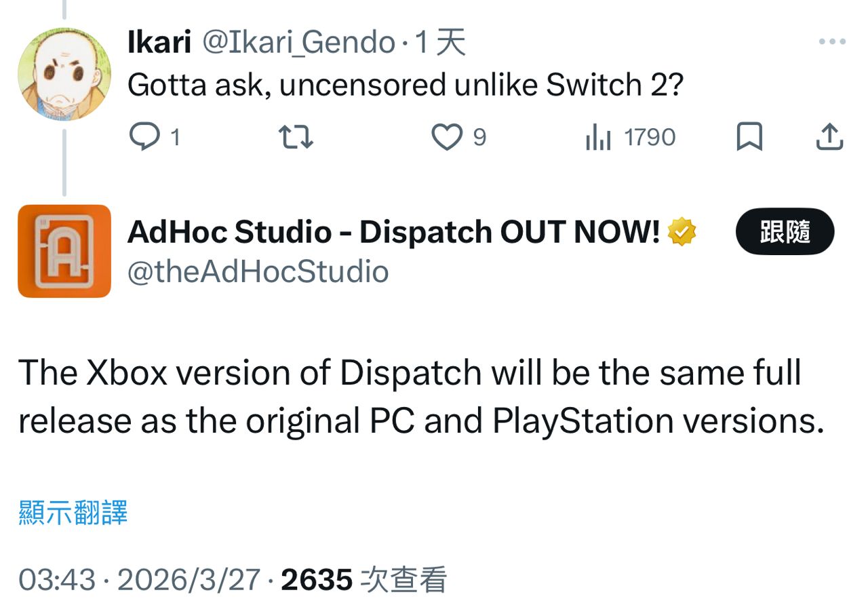Screen dimensions: 868x603
Task: Open the 2635 次查看 view count
Action: click(x=364, y=580)
